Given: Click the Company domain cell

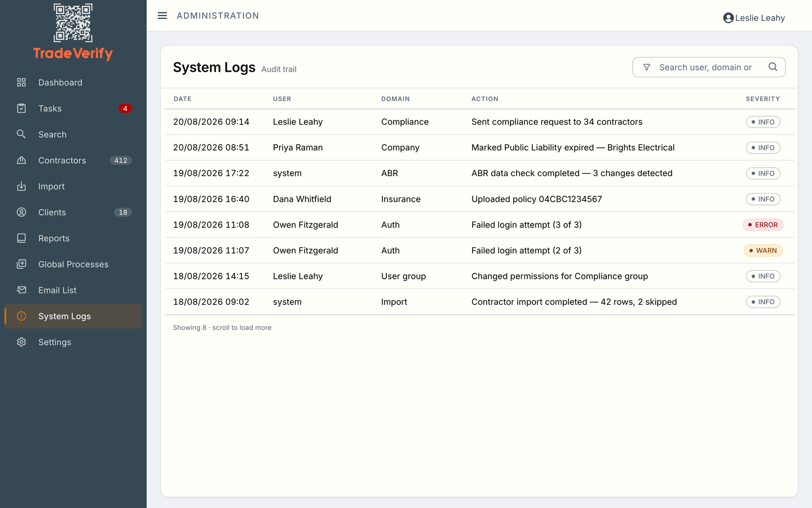Looking at the screenshot, I should pos(400,147).
